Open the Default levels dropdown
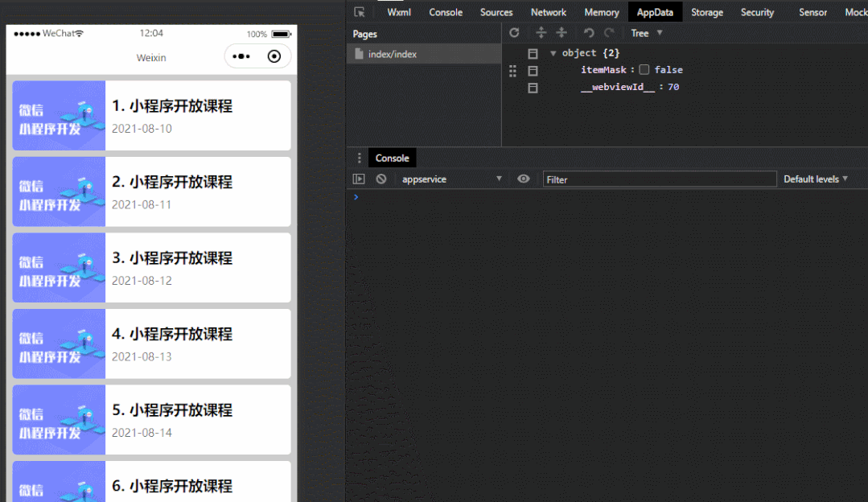This screenshot has height=502, width=868. click(816, 179)
